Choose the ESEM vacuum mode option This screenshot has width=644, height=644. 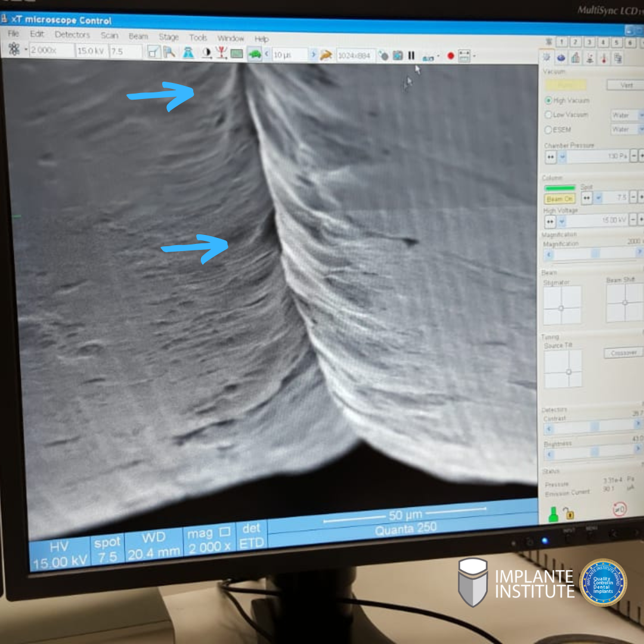(x=549, y=129)
